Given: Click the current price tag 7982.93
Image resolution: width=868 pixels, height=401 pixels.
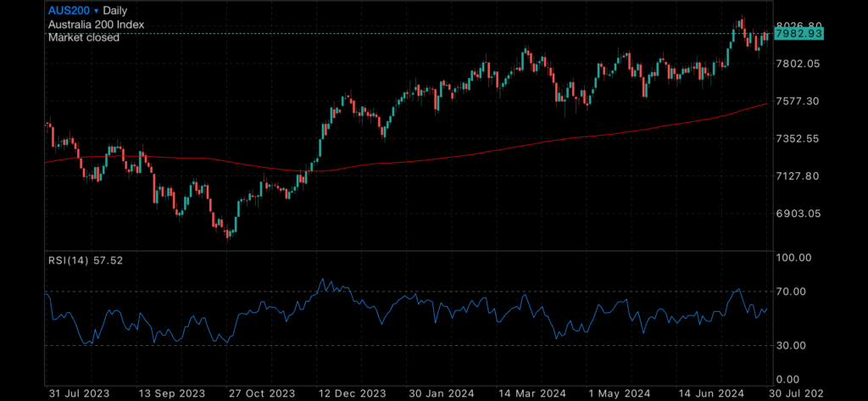Looking at the screenshot, I should click(798, 34).
